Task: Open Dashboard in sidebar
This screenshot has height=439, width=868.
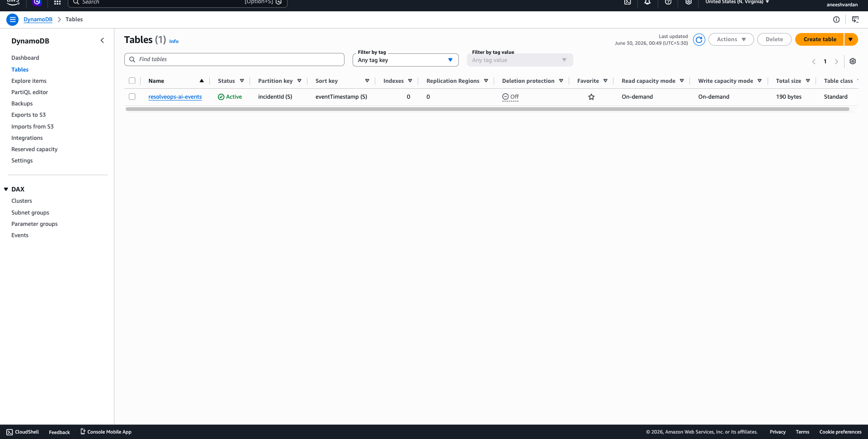Action: coord(25,58)
